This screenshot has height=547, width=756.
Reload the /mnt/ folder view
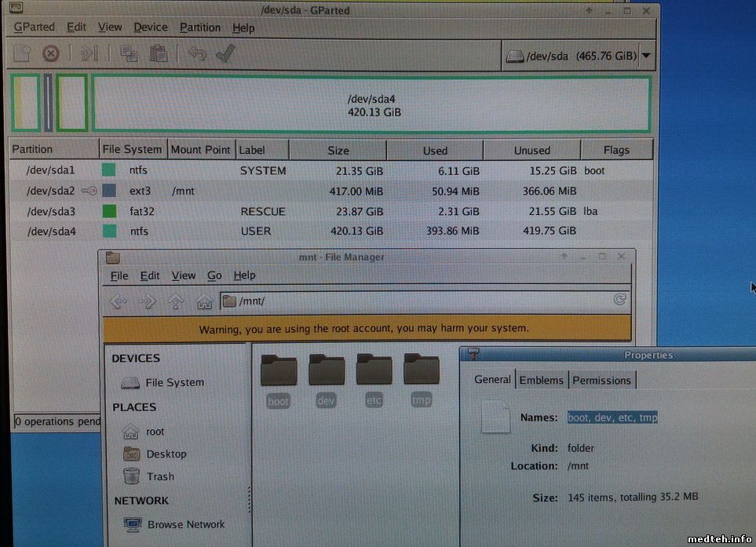click(x=619, y=300)
